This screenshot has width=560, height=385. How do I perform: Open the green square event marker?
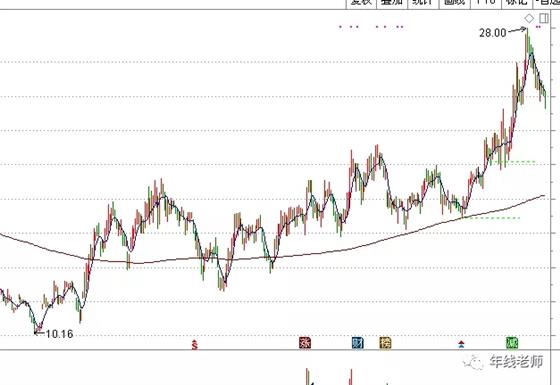click(512, 343)
